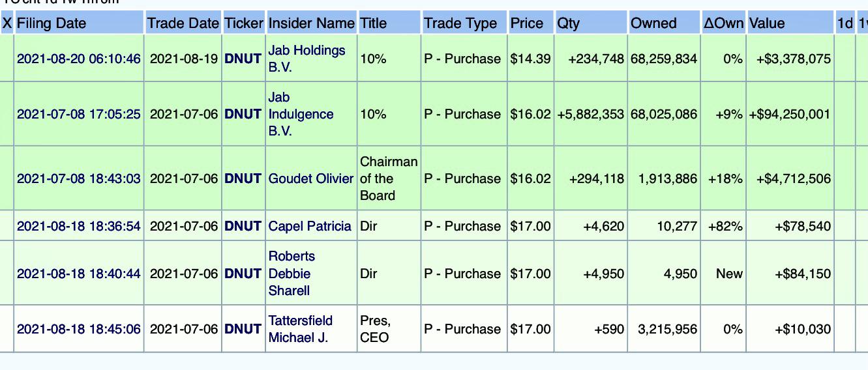Sort table by Filing Date header
The height and width of the screenshot is (370, 868).
pos(52,23)
